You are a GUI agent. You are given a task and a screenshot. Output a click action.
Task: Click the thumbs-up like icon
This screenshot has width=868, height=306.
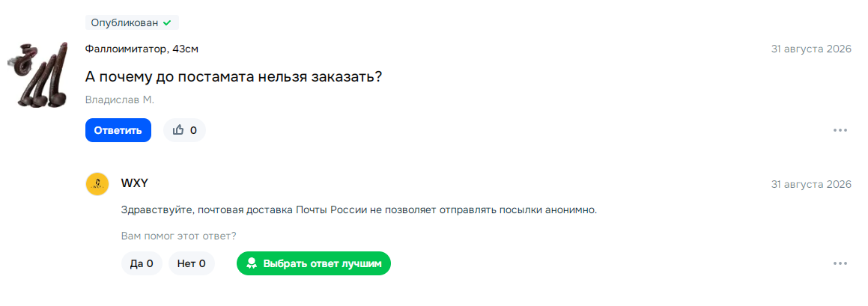pyautogui.click(x=178, y=130)
